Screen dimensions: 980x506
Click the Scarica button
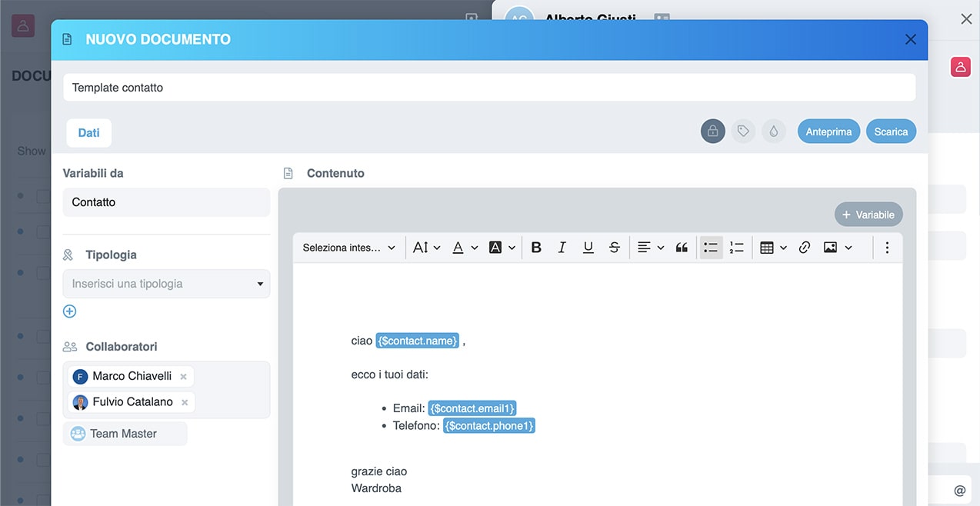(x=891, y=131)
